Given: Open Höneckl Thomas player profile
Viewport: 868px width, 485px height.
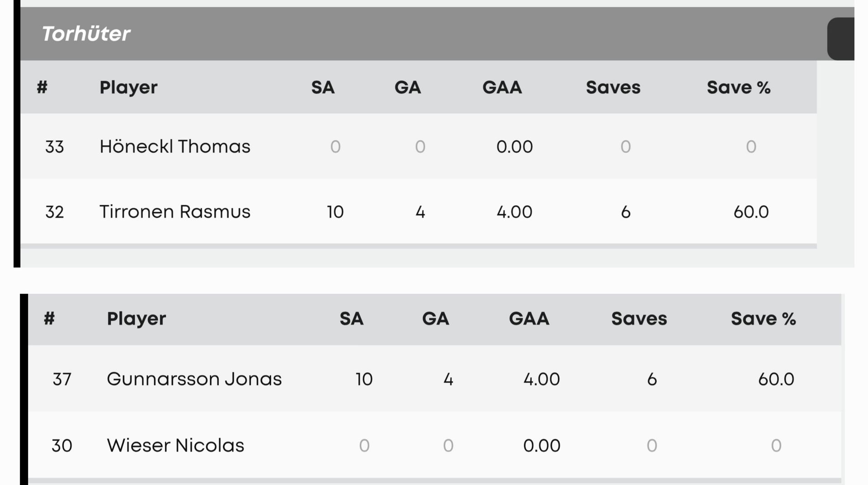Looking at the screenshot, I should click(175, 146).
